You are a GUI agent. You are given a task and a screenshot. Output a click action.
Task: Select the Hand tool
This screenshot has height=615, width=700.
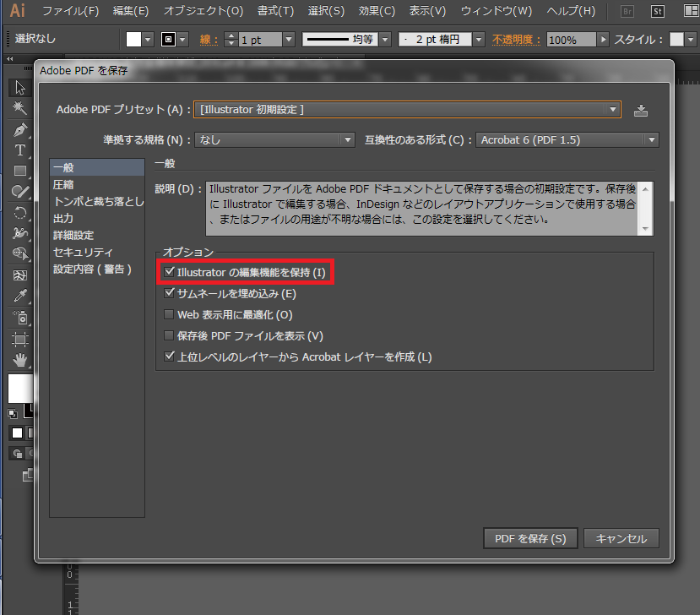19,360
